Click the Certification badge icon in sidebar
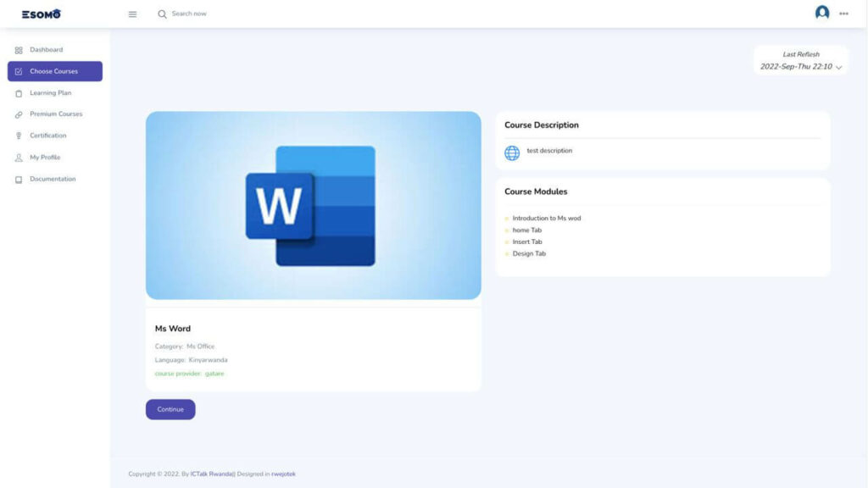 19,136
